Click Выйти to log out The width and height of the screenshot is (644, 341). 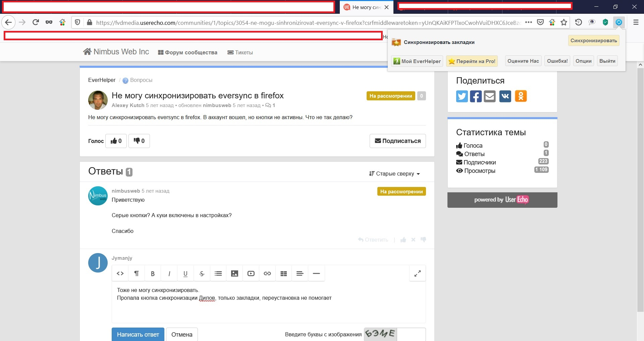point(607,61)
